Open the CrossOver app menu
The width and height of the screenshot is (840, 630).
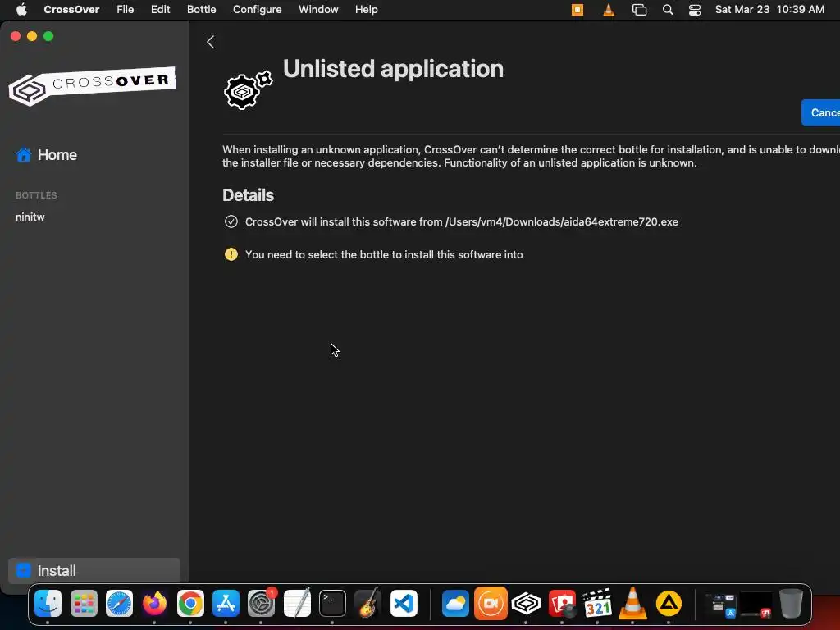point(71,10)
